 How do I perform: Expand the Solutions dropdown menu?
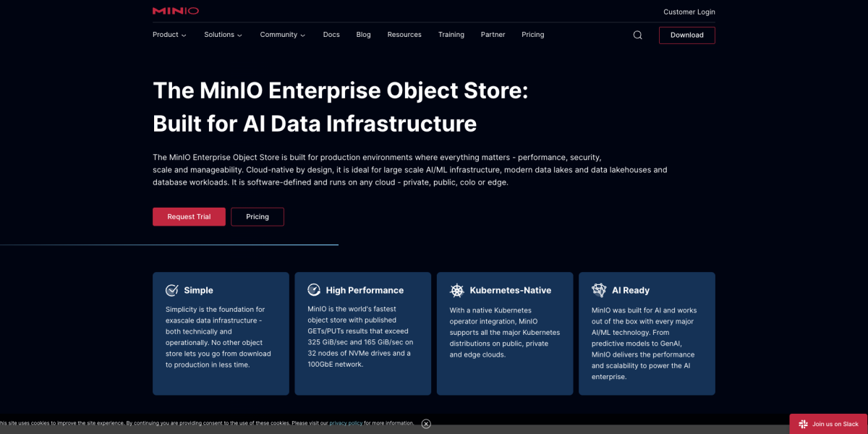pos(223,35)
